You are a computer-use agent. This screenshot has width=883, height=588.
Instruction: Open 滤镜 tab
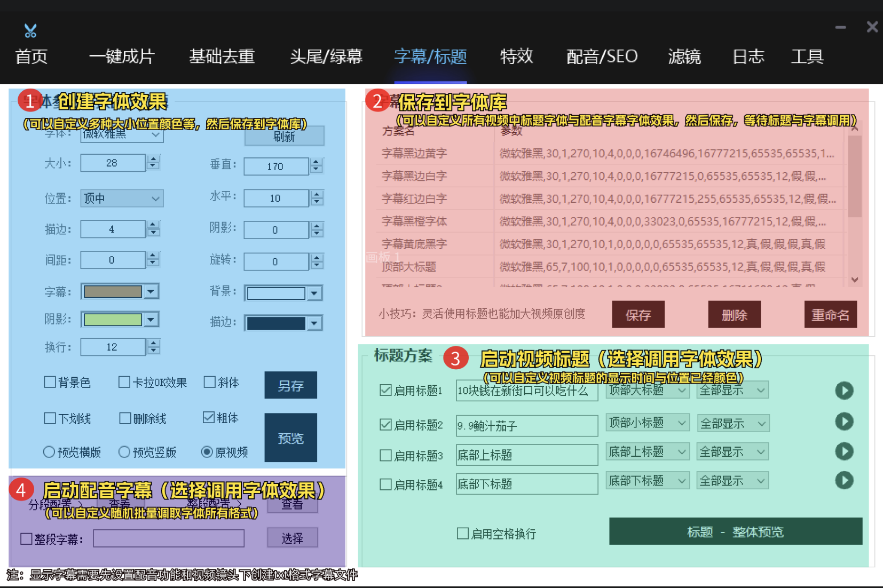[x=684, y=56]
